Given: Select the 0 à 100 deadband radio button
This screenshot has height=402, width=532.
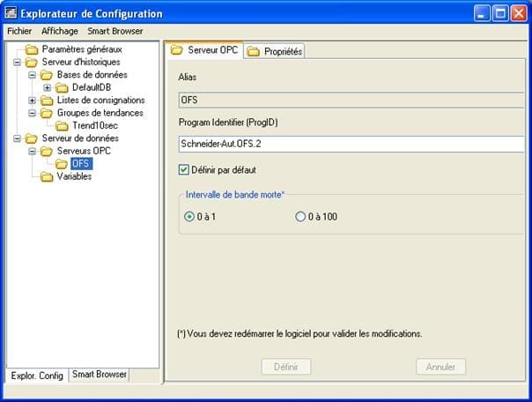Looking at the screenshot, I should pyautogui.click(x=300, y=217).
